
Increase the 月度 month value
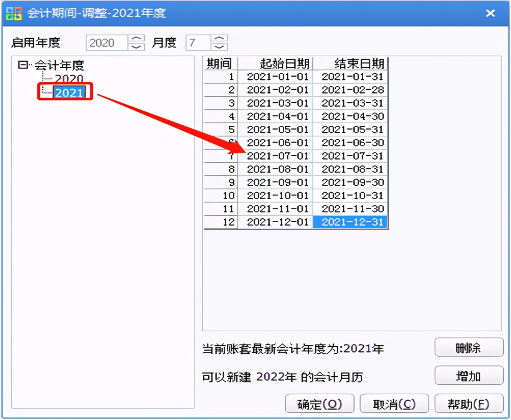click(x=219, y=39)
